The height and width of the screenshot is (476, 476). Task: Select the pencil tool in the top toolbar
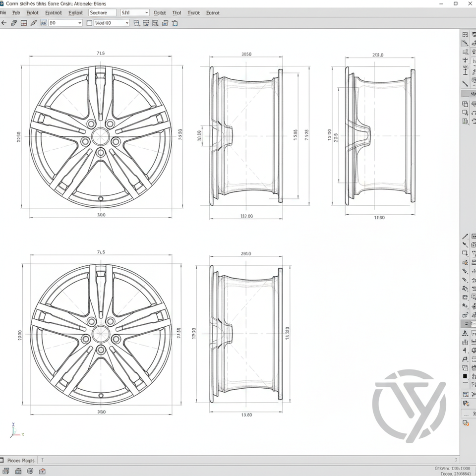[x=33, y=23]
